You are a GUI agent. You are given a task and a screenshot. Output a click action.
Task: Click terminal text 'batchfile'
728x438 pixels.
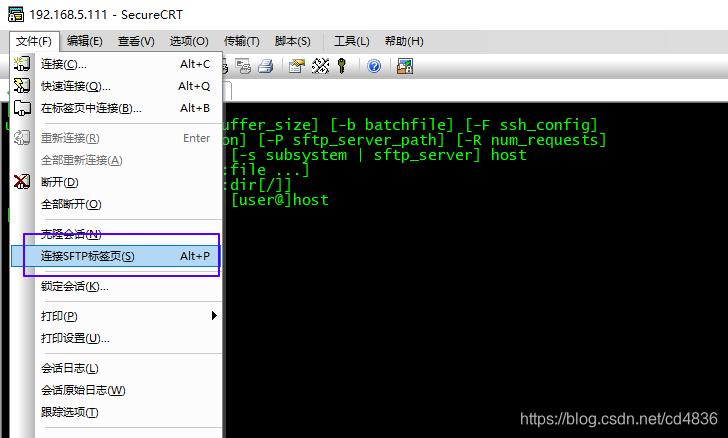click(x=404, y=125)
